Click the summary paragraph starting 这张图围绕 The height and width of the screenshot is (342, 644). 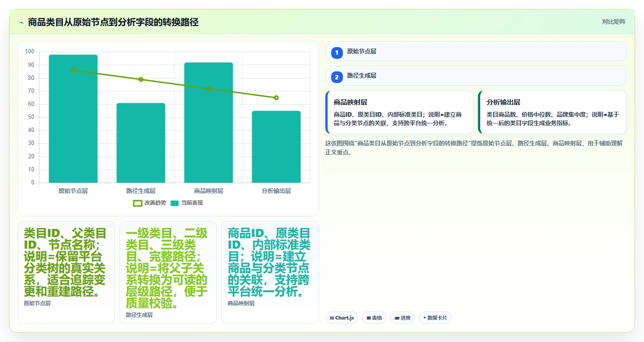(473, 148)
